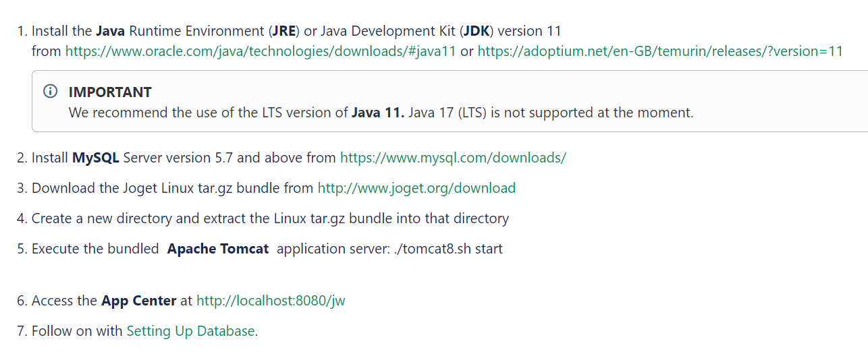Click 'Server version 5.7 and above' text
868x356 pixels.
[x=212, y=158]
